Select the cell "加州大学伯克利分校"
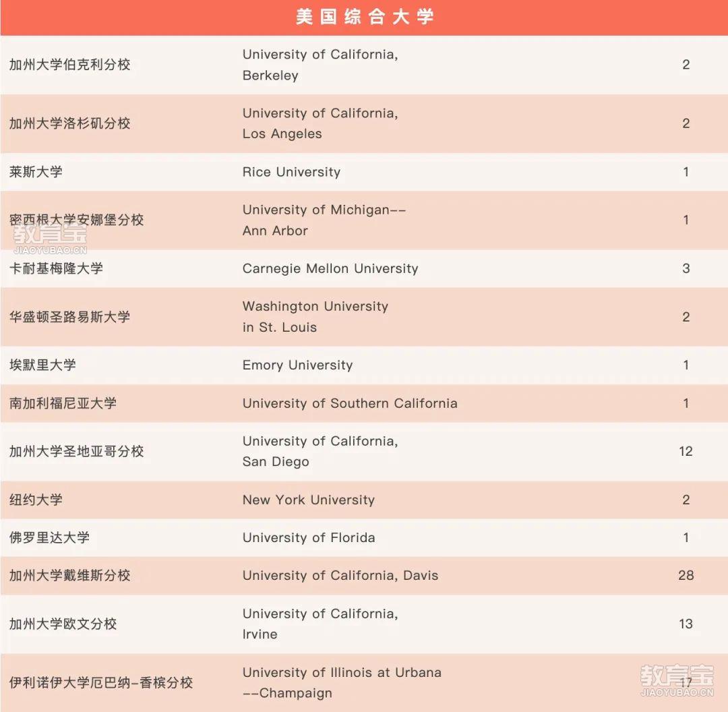728x712 pixels. [69, 65]
